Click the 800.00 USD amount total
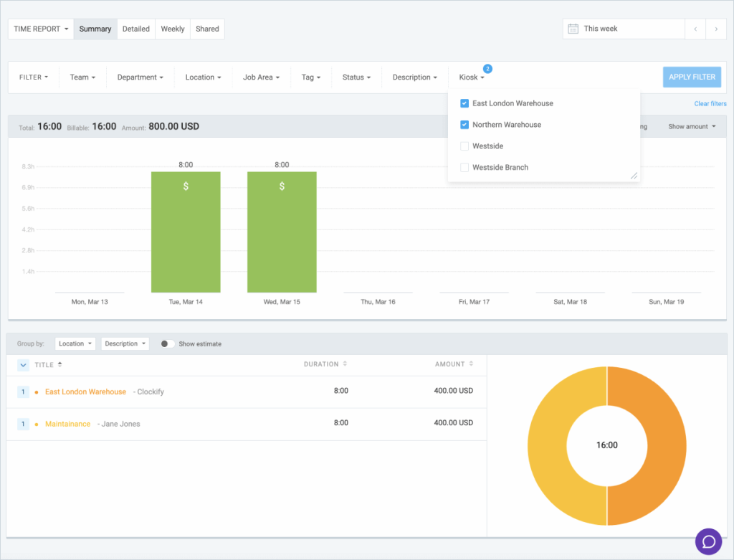Screen dimensions: 734x560 [173, 126]
